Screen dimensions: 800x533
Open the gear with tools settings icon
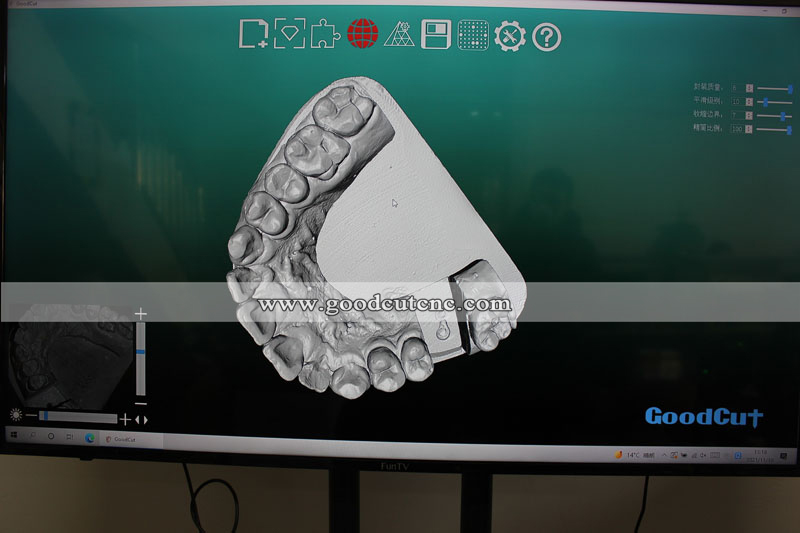point(510,36)
